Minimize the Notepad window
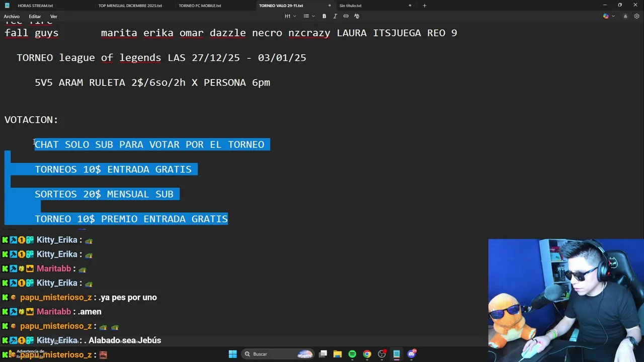 [605, 5]
